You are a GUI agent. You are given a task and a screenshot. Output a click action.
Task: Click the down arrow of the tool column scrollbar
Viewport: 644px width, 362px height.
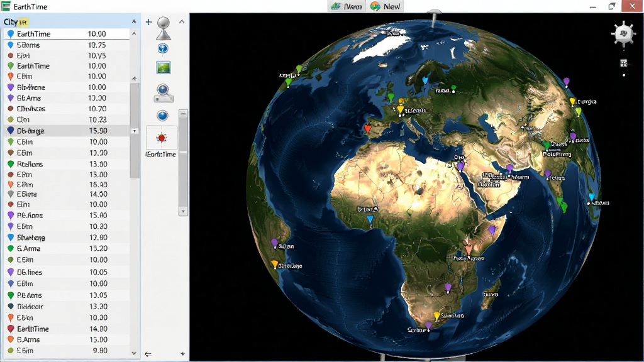[183, 212]
